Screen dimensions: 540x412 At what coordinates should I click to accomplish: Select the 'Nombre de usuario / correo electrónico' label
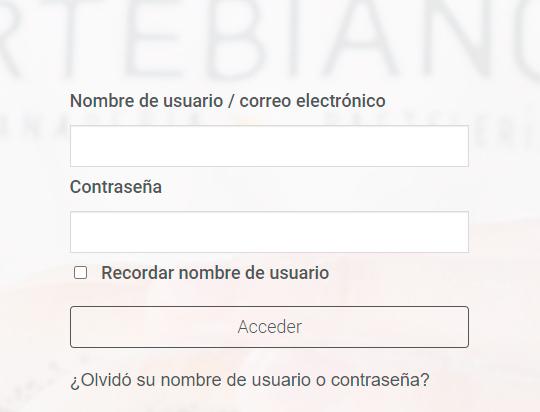tap(228, 101)
